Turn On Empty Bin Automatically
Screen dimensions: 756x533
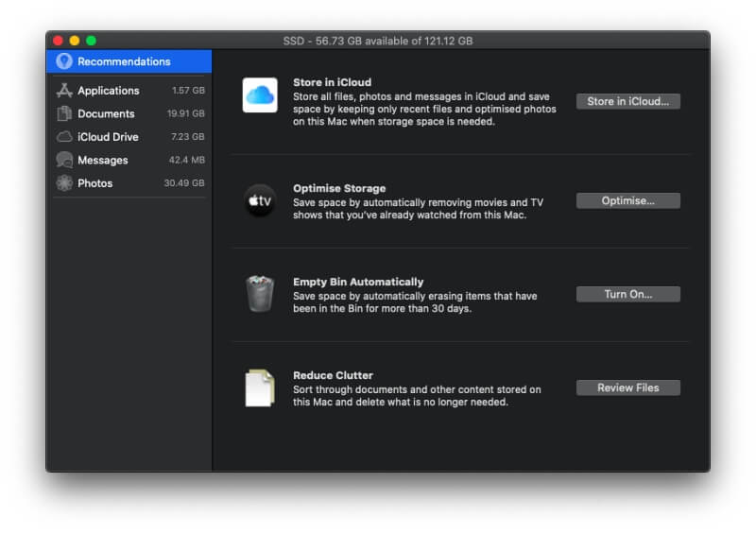point(627,294)
